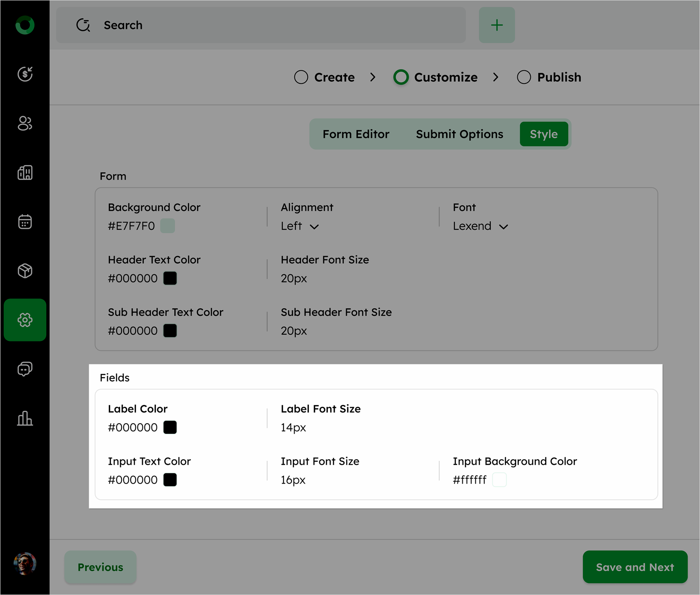Open the Label Color black swatch
The image size is (700, 595).
[x=170, y=427]
